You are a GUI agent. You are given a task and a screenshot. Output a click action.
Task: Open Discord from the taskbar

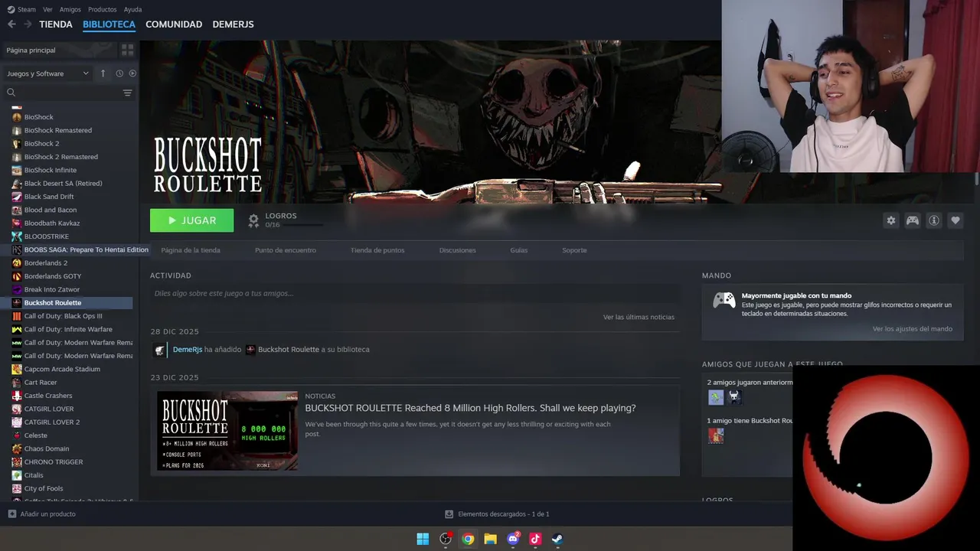513,539
